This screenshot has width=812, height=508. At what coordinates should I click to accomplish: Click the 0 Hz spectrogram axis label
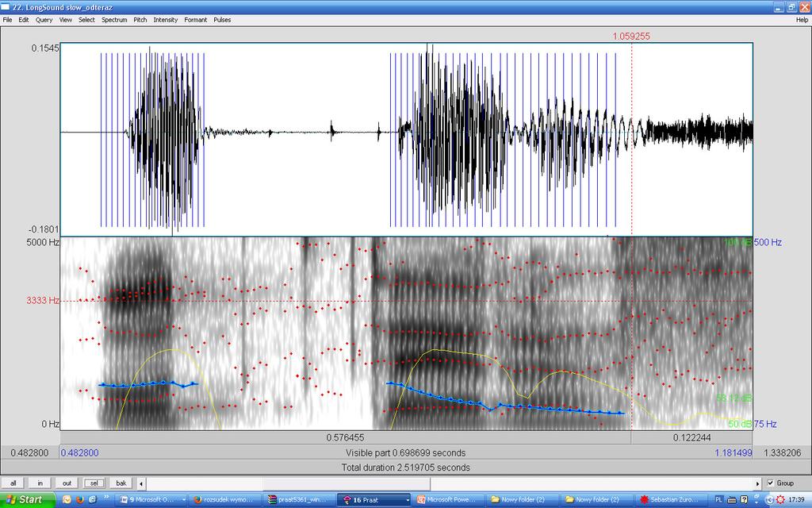tap(50, 424)
